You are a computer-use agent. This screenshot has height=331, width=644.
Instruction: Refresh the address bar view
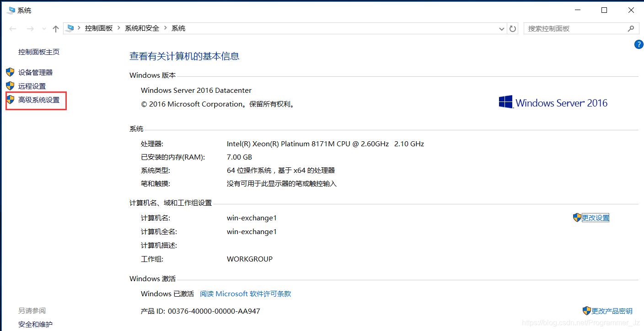coord(513,28)
